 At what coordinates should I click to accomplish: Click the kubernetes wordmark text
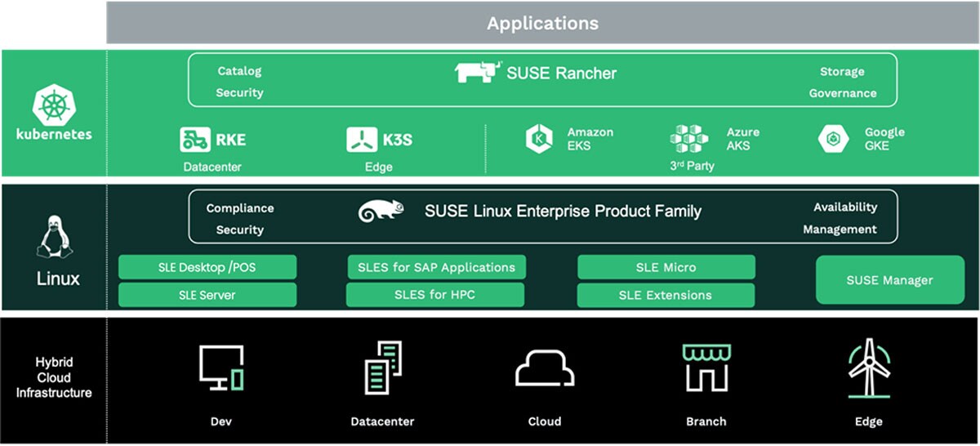coord(54,134)
